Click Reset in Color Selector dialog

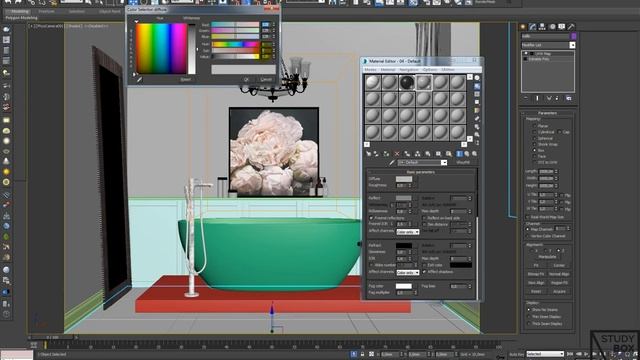(186, 80)
